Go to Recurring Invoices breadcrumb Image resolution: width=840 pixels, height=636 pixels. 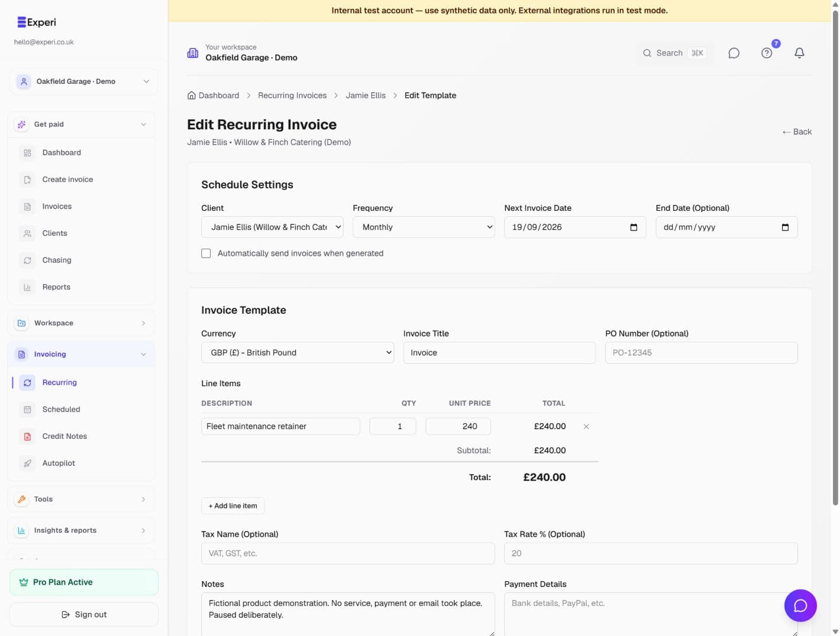coord(292,96)
